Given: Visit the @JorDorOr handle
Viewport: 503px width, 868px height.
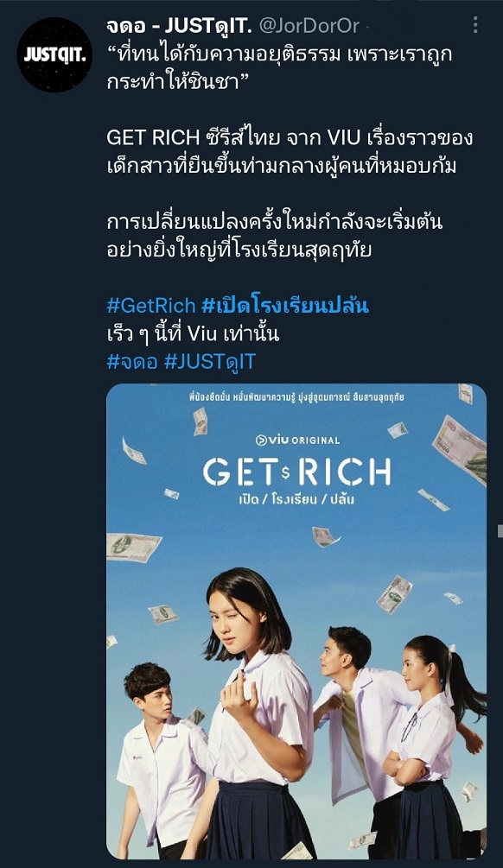Looking at the screenshot, I should 309,25.
